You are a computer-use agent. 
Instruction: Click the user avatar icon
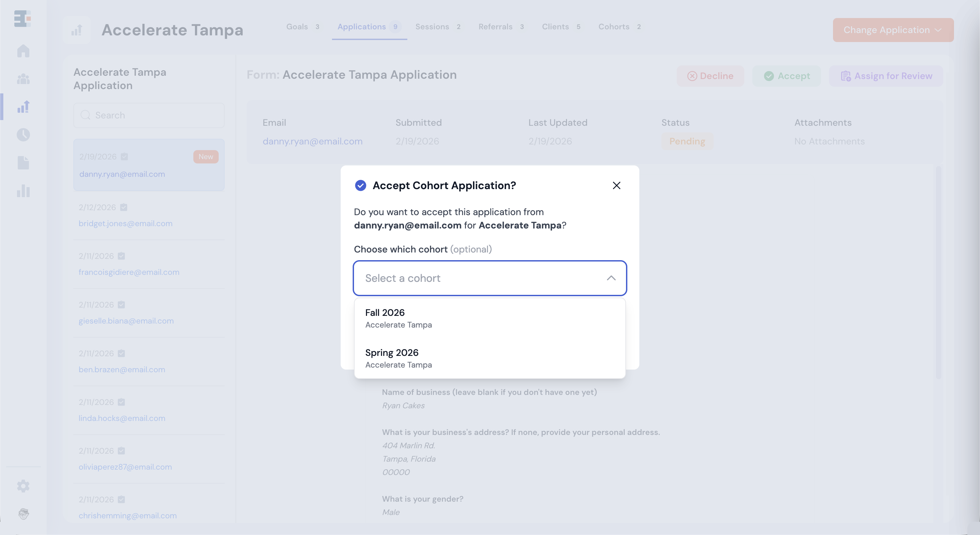pos(23,514)
